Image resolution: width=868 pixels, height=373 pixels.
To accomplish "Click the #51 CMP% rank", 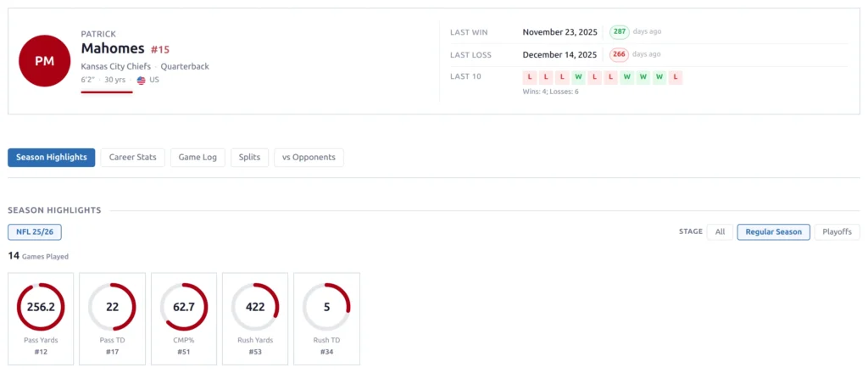I will pyautogui.click(x=184, y=352).
